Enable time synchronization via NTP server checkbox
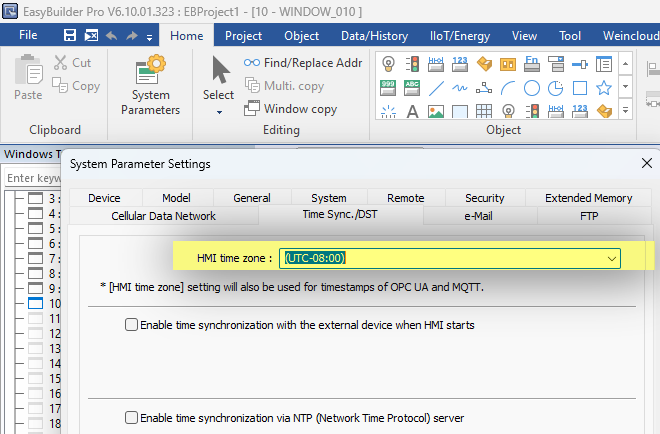Screen dimensions: 660x434 pyautogui.click(x=131, y=418)
